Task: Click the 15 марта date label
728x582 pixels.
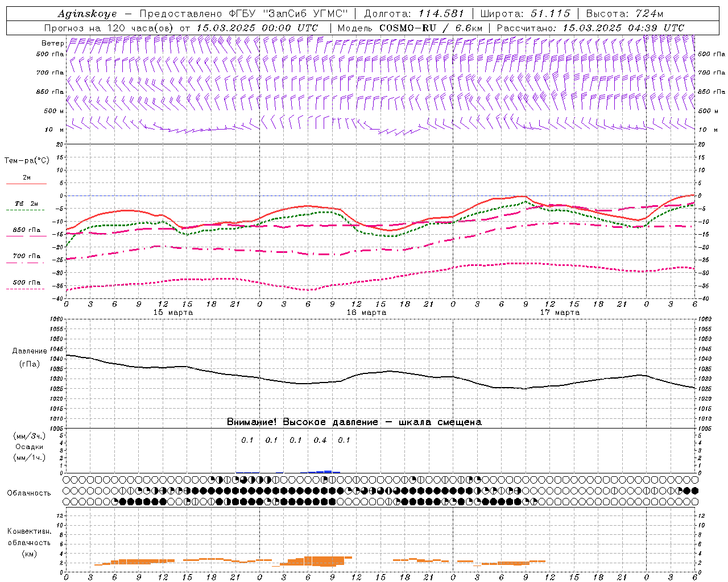Action: click(173, 313)
